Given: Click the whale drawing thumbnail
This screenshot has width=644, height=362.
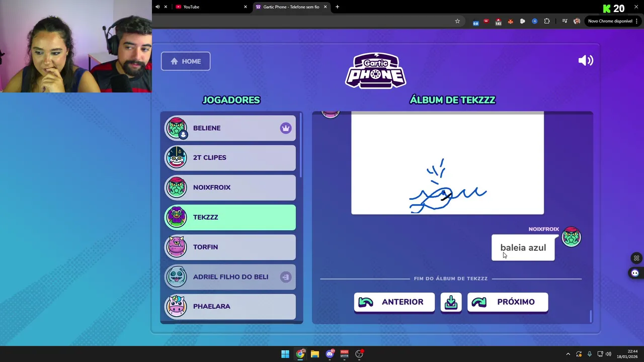Looking at the screenshot, I should pyautogui.click(x=447, y=164).
